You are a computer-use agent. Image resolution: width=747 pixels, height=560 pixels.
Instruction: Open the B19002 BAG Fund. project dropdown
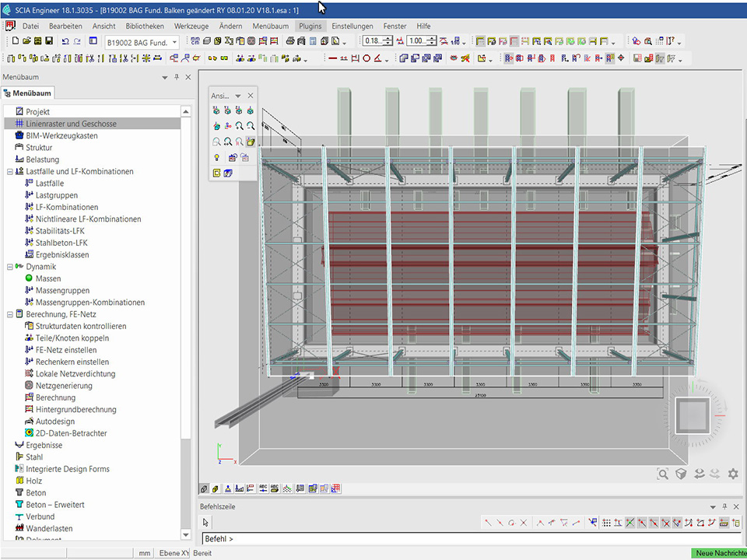174,42
